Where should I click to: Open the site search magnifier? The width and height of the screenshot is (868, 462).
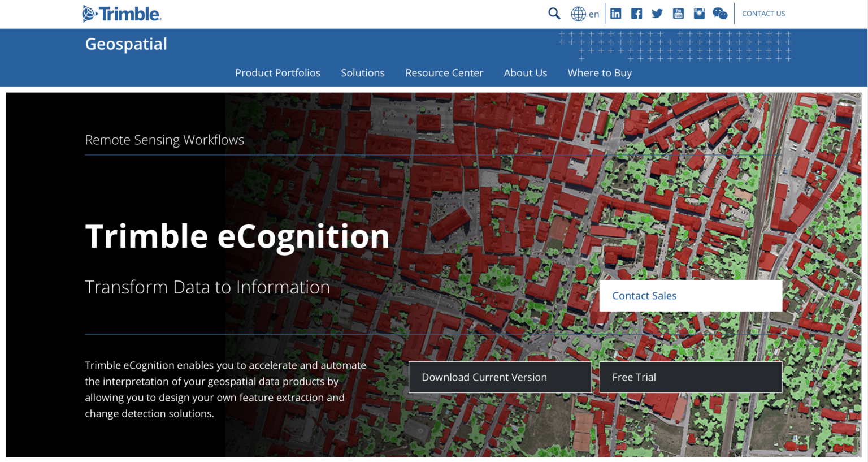click(554, 13)
